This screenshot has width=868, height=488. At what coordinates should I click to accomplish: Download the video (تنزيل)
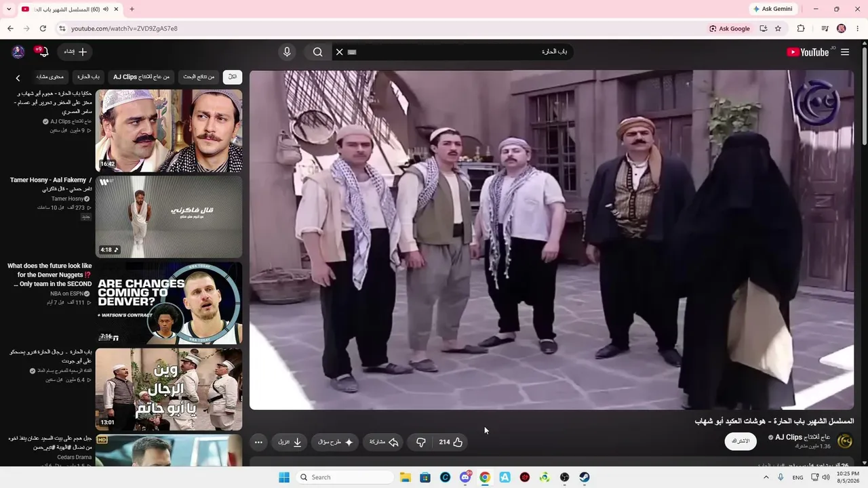tap(290, 442)
